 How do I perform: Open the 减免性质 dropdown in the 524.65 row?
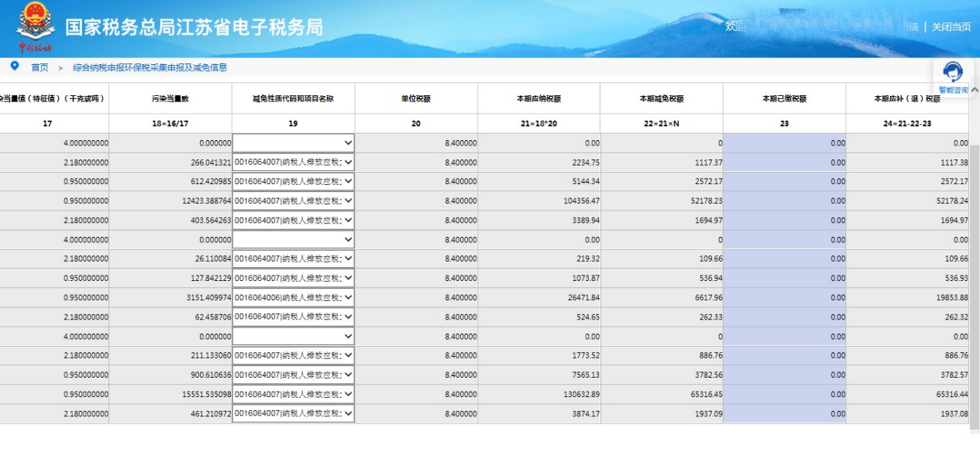click(294, 317)
